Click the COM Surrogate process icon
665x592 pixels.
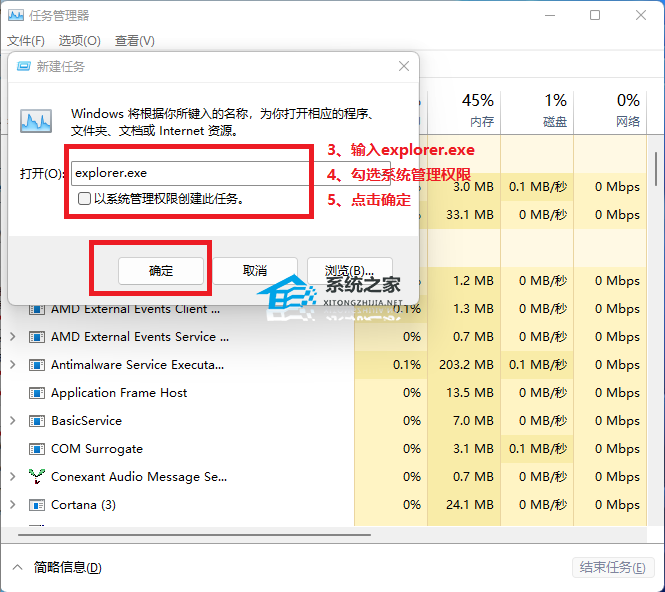tap(37, 449)
